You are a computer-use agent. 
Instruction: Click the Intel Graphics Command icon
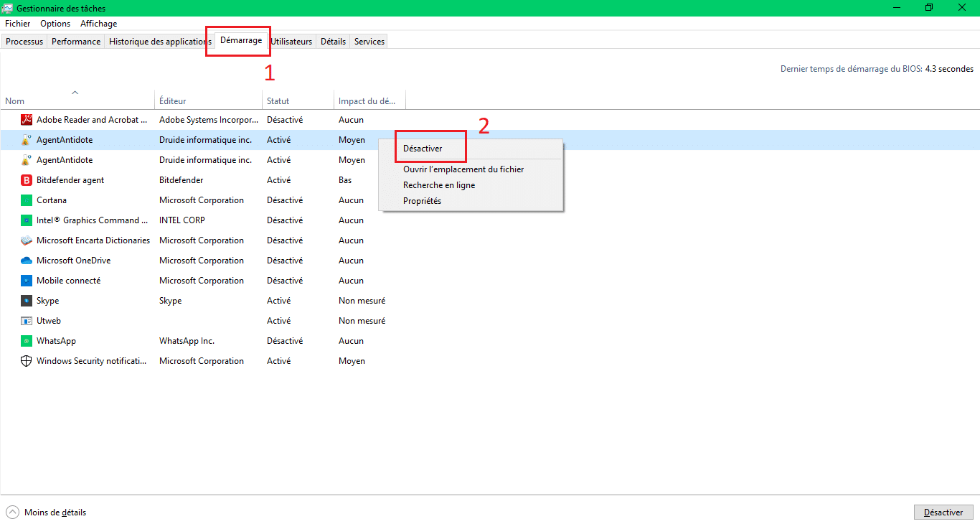pos(27,220)
